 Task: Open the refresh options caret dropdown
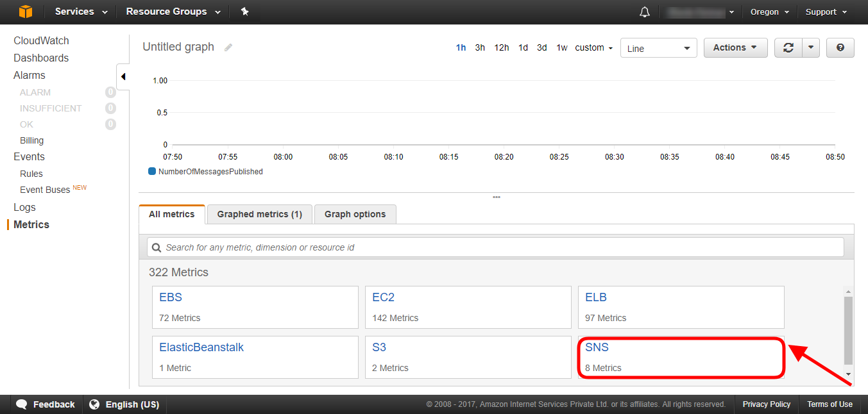click(811, 47)
